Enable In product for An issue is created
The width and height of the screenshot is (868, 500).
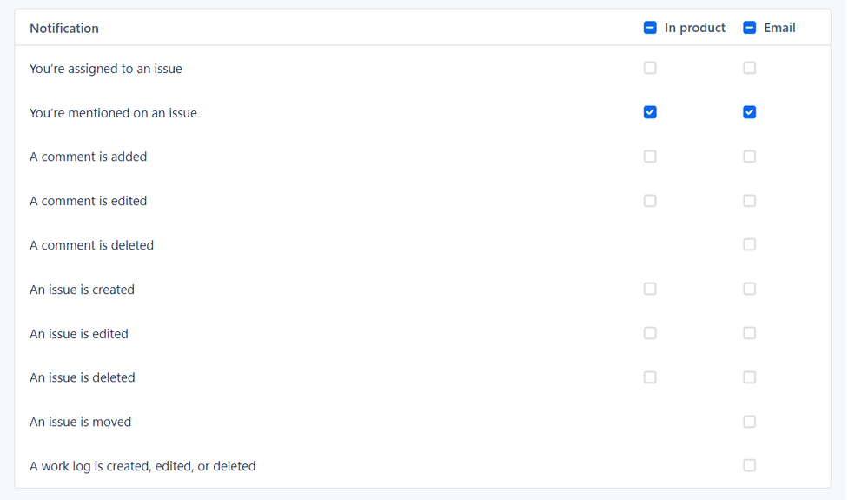(650, 289)
